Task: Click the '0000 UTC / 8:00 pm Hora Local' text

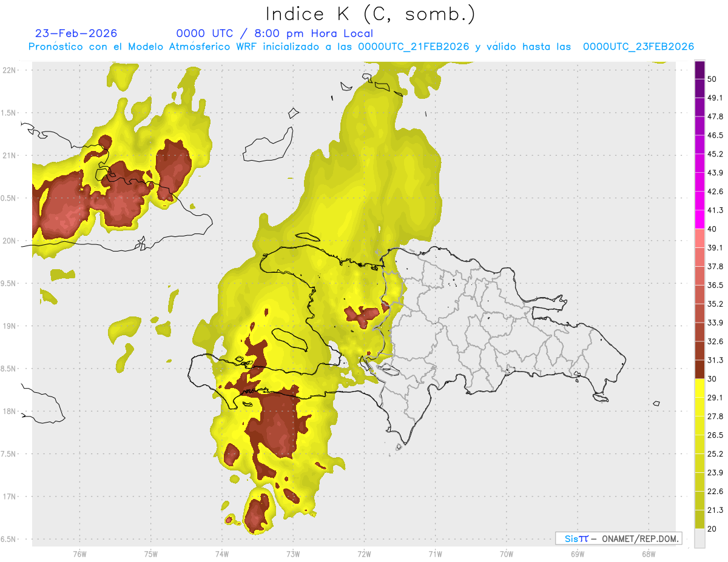Action: pos(275,34)
